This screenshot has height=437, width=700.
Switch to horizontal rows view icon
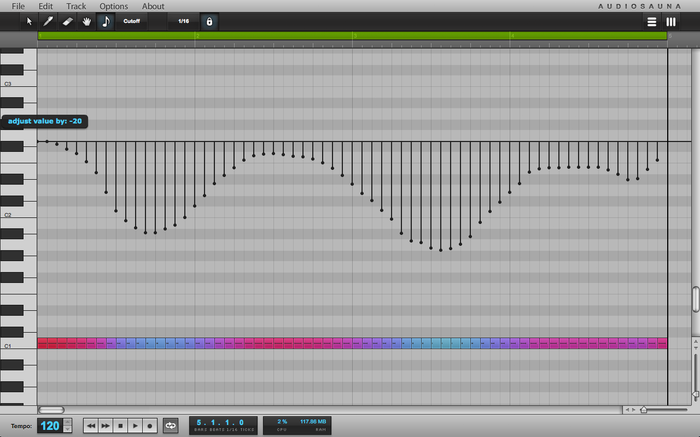652,21
